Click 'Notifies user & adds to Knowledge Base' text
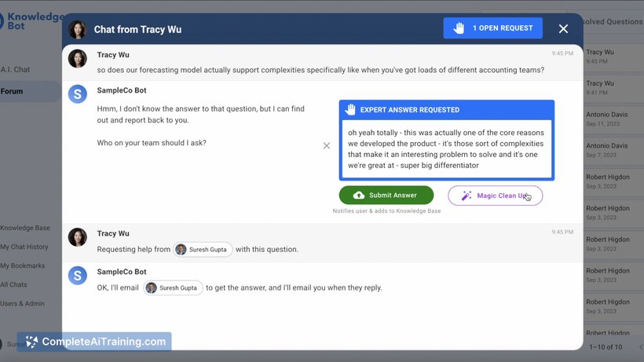 (x=386, y=211)
